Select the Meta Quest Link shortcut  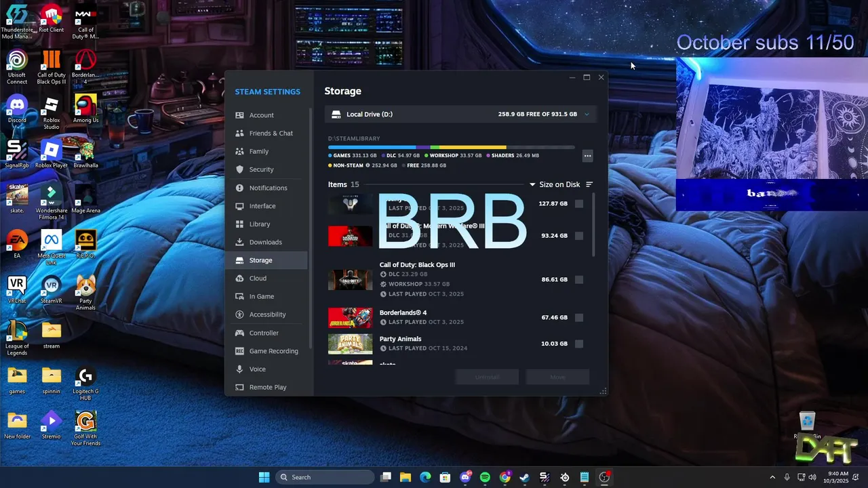(x=52, y=248)
